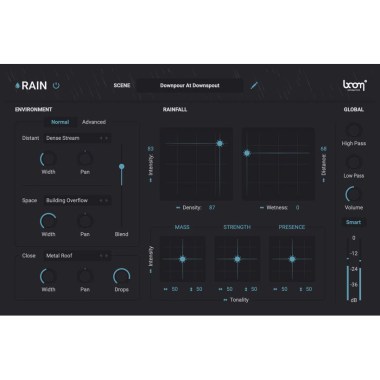Click the High Pass knob

click(353, 131)
